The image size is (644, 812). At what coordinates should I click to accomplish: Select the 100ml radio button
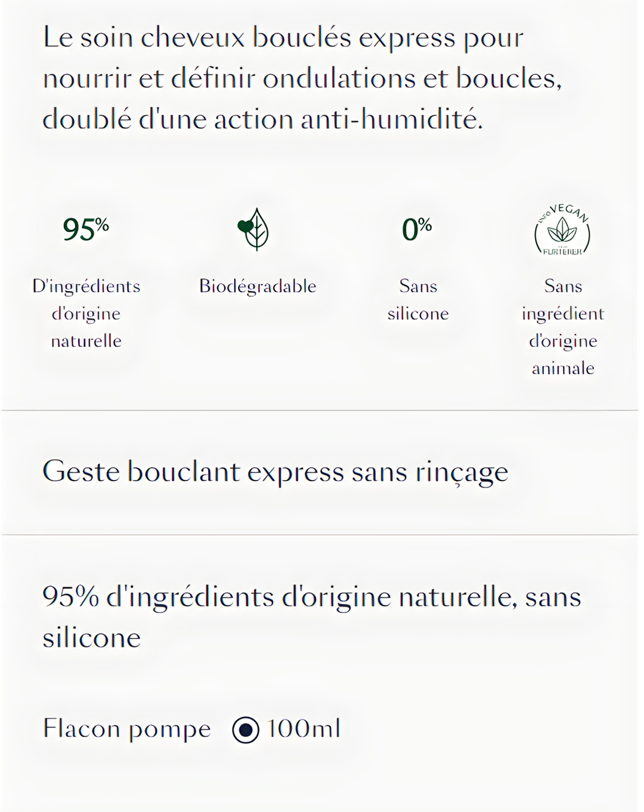[246, 730]
